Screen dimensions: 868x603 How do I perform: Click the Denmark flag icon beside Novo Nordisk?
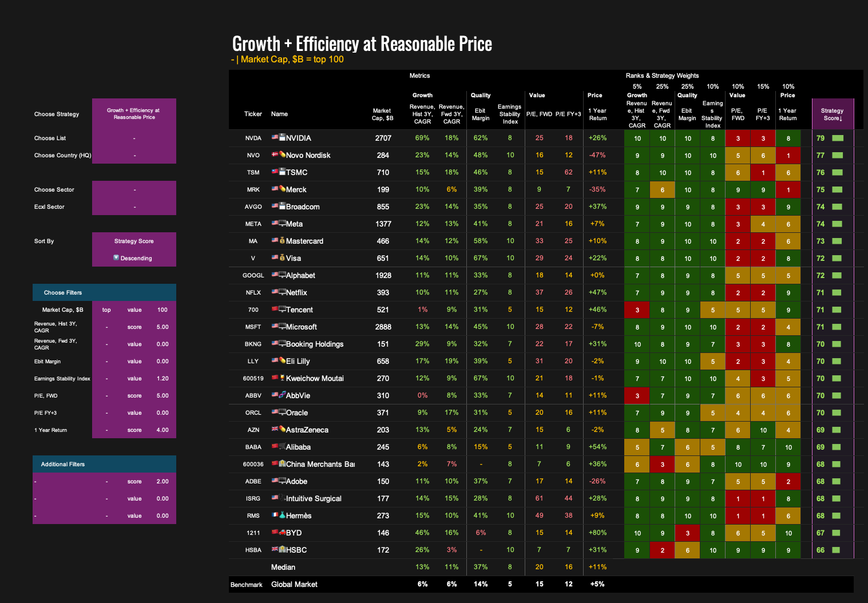pos(275,154)
